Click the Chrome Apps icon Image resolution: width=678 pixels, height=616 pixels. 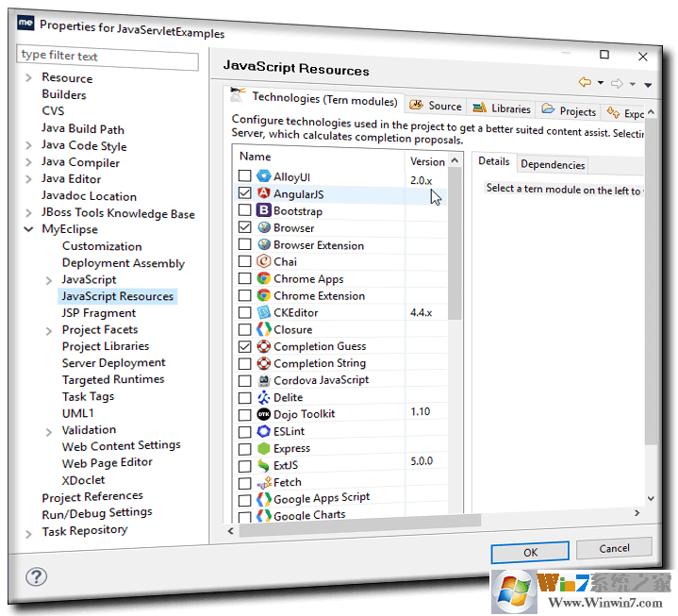click(264, 279)
